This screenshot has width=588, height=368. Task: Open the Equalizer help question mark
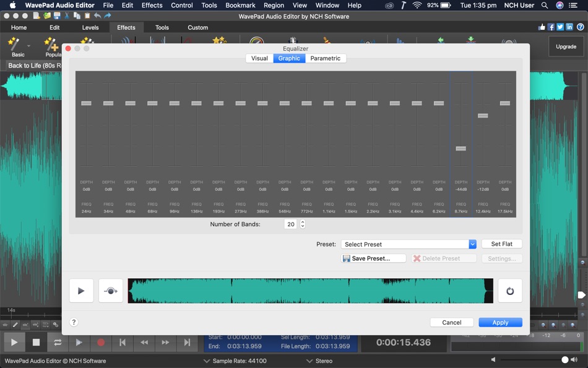[x=74, y=322]
